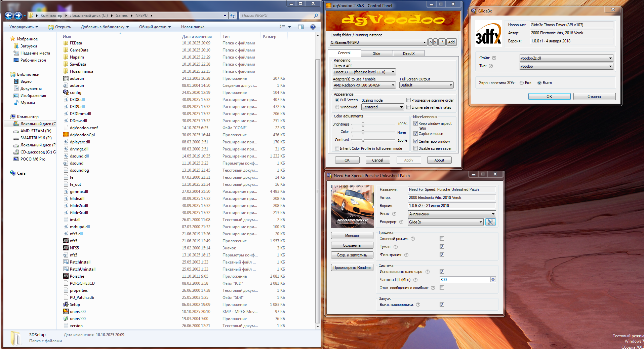Enable Progressive scanline order checkbox
The width and height of the screenshot is (644, 349).
(x=408, y=100)
